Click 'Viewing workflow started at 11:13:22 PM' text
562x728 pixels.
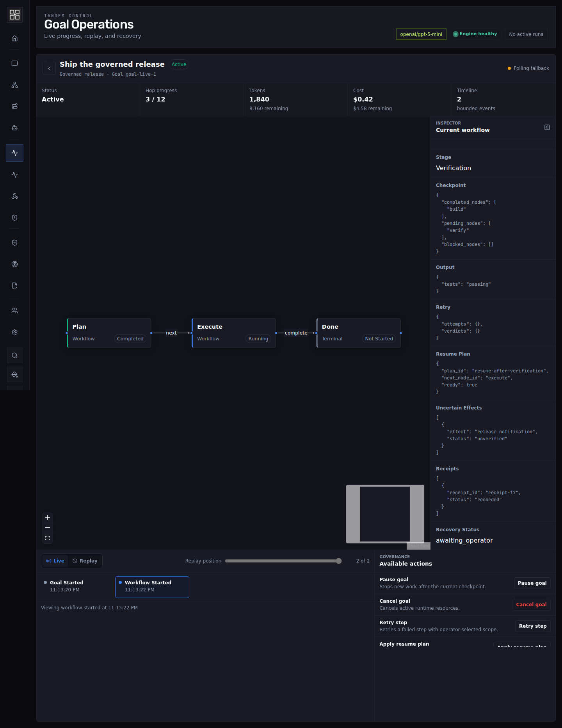(89, 608)
